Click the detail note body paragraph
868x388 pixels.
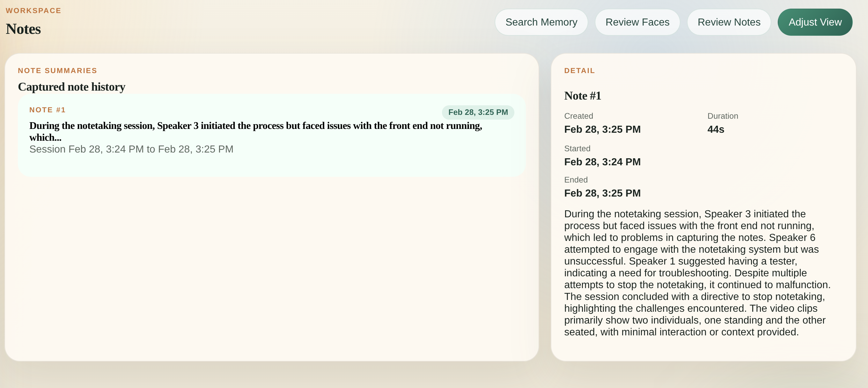[697, 273]
